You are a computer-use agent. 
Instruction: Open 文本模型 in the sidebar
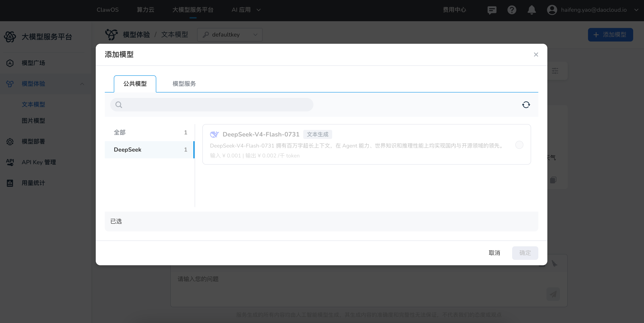coord(33,104)
